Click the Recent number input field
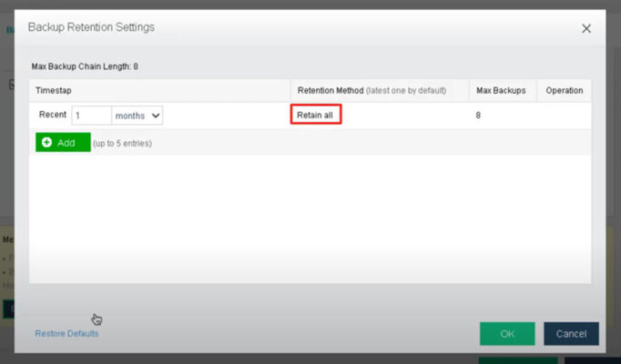This screenshot has width=621, height=364. point(91,116)
